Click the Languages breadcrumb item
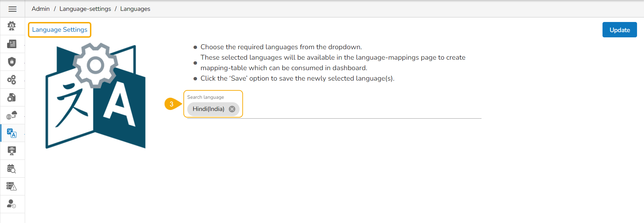 coord(135,9)
